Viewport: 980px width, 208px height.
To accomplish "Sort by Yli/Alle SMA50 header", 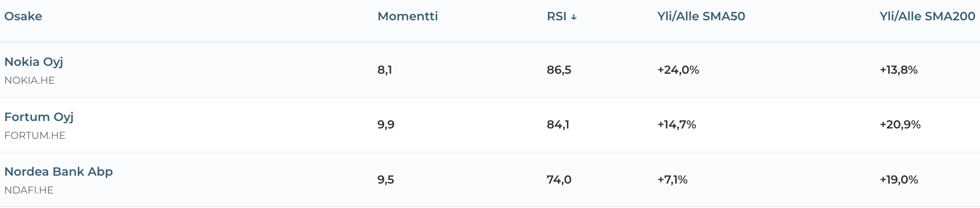I will click(701, 16).
